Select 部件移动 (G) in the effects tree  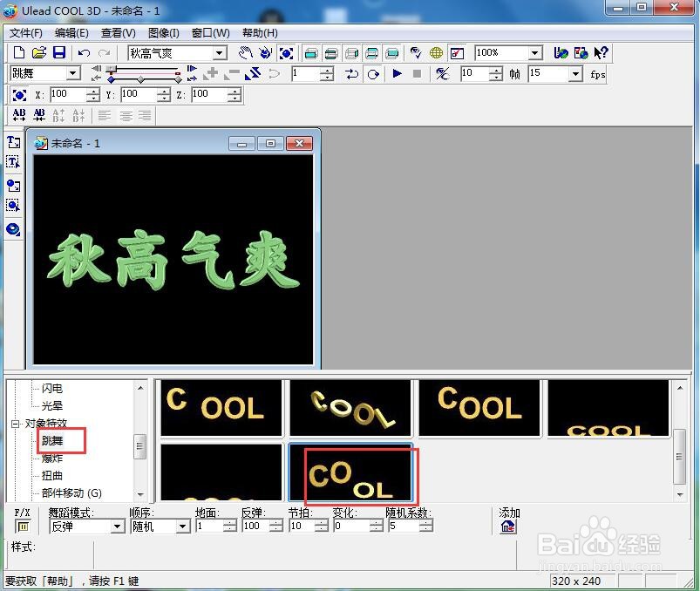click(x=71, y=492)
